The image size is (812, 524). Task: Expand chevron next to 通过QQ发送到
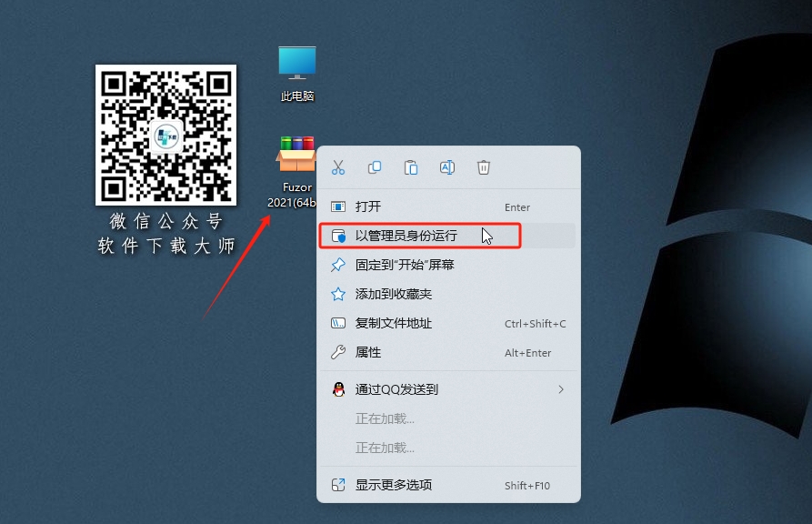pyautogui.click(x=561, y=389)
